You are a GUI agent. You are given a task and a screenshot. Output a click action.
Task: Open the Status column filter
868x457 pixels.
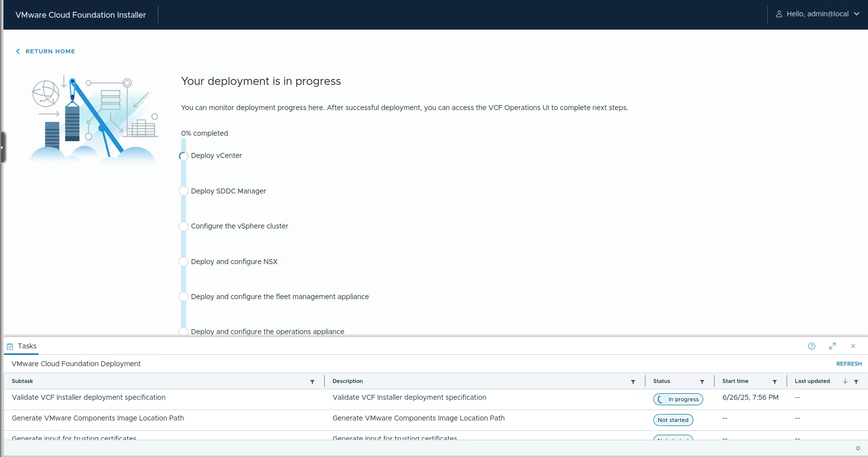[x=702, y=381]
